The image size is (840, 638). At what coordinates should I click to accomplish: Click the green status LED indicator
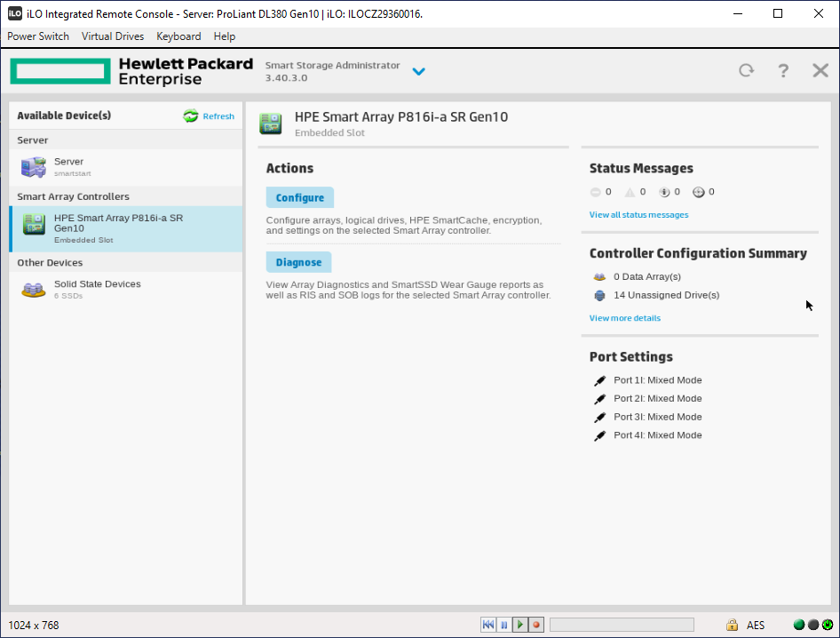tap(799, 625)
